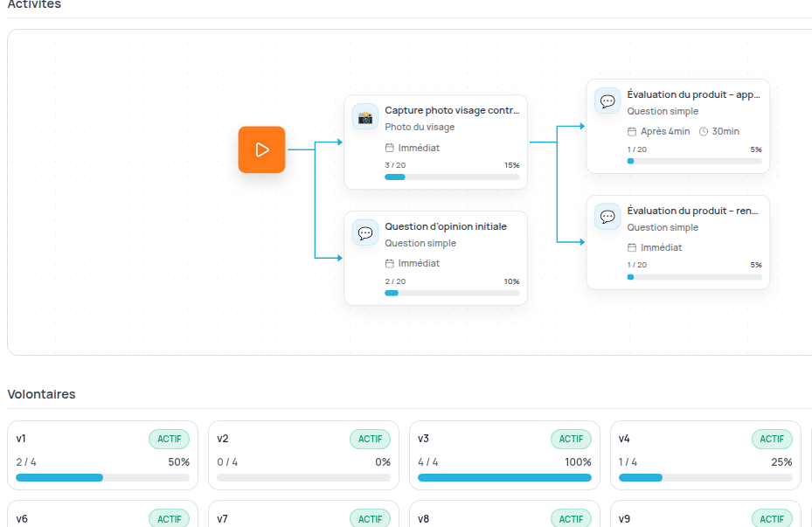
Task: Click the Volontaires section heading
Action: pyautogui.click(x=41, y=394)
